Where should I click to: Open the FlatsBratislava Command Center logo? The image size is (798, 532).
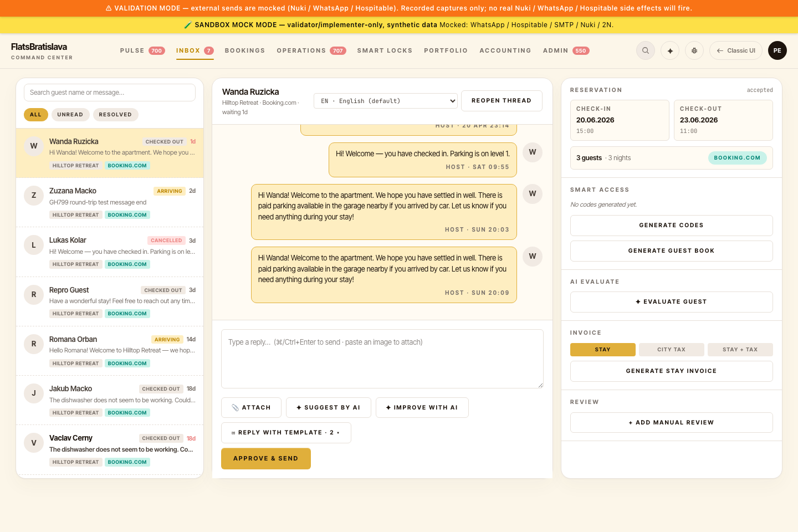point(42,50)
